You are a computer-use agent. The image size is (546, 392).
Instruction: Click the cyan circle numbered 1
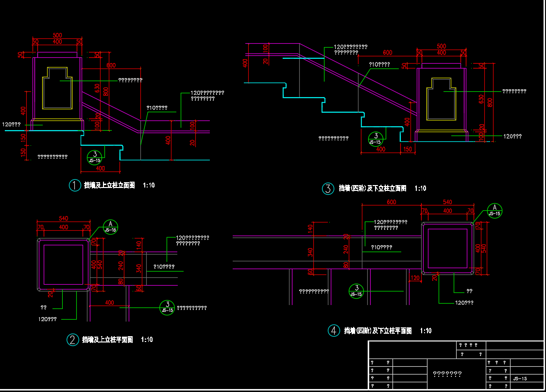(75, 185)
